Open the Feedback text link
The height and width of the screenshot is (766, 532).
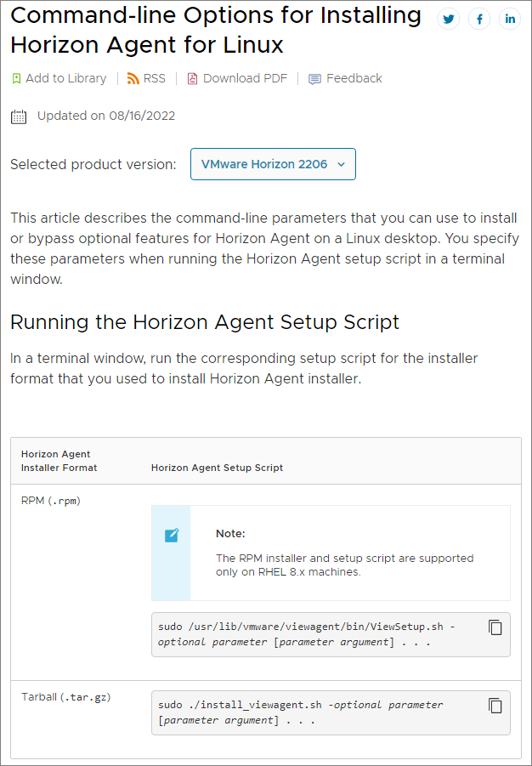point(354,78)
